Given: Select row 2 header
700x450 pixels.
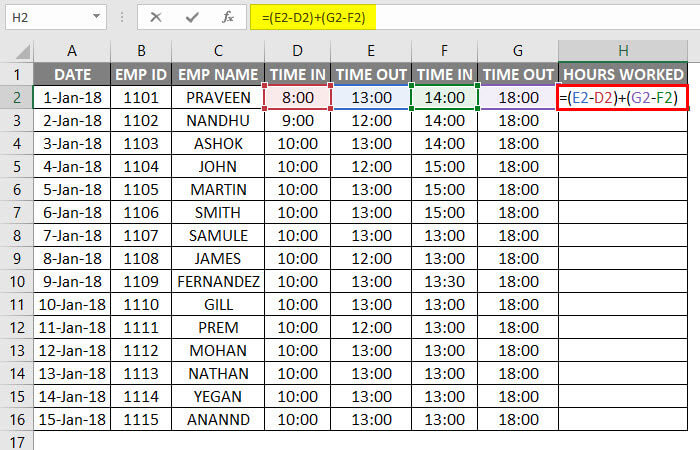Looking at the screenshot, I should click(x=17, y=97).
